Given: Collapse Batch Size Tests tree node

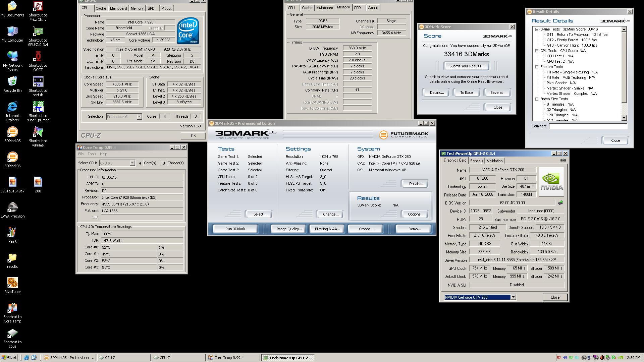Looking at the screenshot, I should coord(537,99).
